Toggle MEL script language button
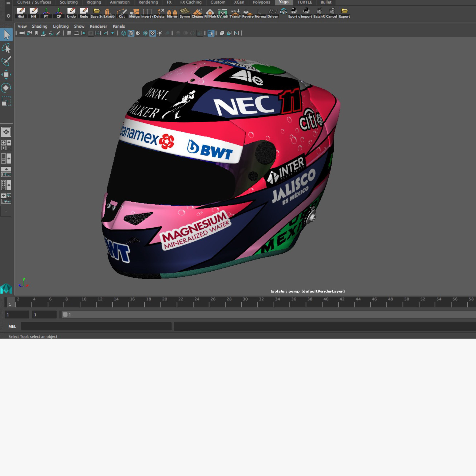This screenshot has width=476, height=476. tap(12, 327)
